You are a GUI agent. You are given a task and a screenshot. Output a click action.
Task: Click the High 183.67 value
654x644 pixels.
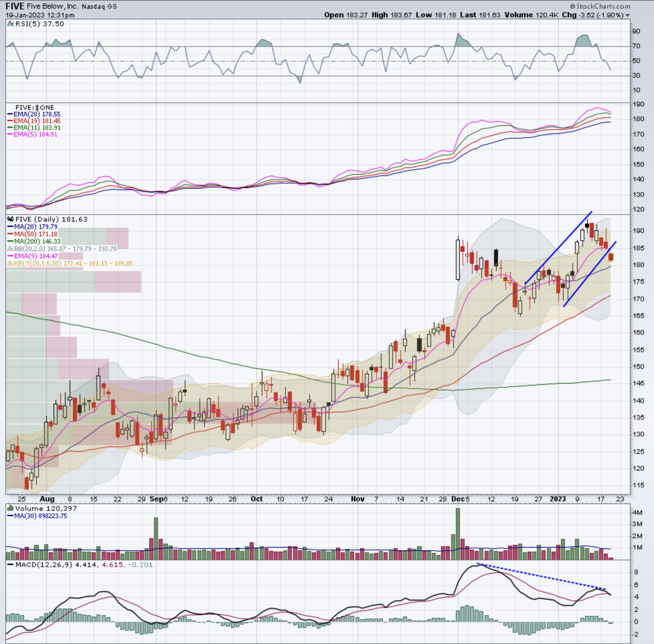tap(392, 15)
